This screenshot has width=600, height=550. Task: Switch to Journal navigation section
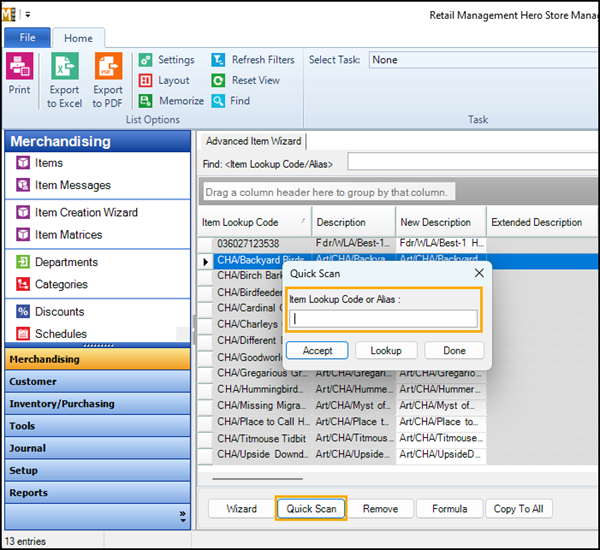[x=98, y=448]
